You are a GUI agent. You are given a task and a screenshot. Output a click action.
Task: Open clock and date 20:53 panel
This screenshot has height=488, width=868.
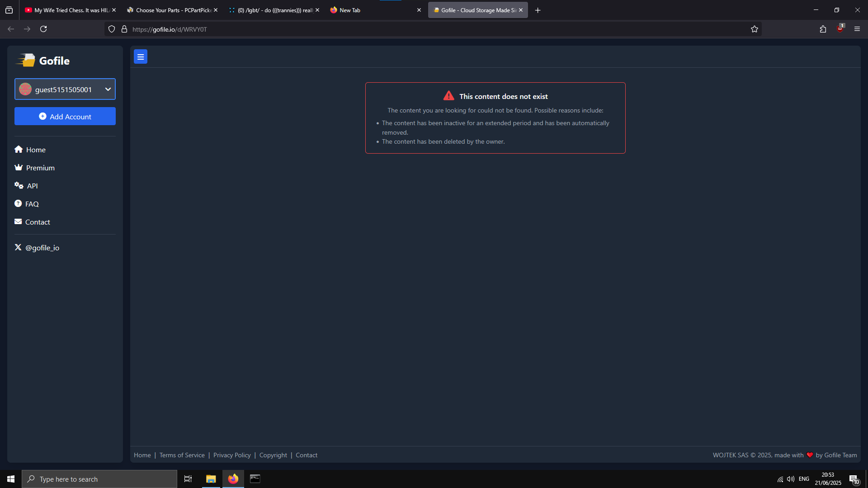coord(828,479)
